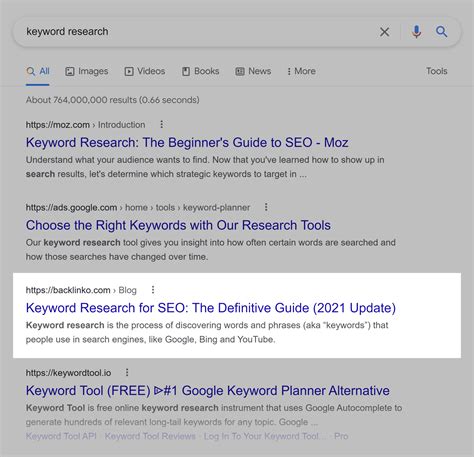474x457 pixels.
Task: Click the ads.google.com keyword-planner URL breadcrumb
Action: 138,207
